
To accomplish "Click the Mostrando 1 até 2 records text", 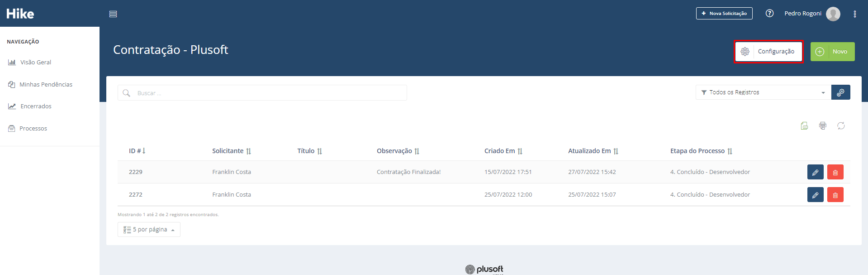I will (x=168, y=215).
